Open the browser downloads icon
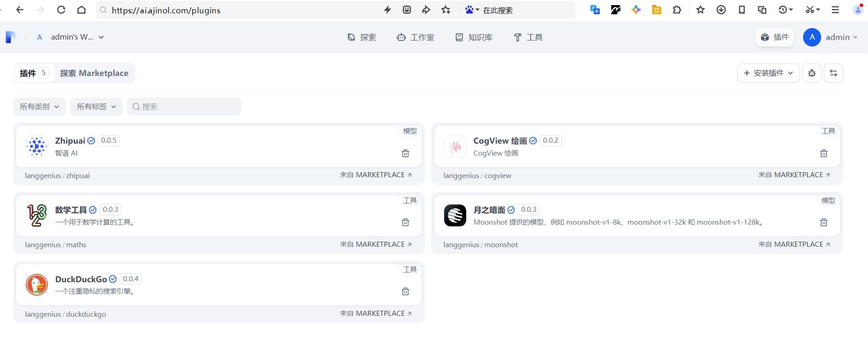The height and width of the screenshot is (348, 868). pos(721,10)
